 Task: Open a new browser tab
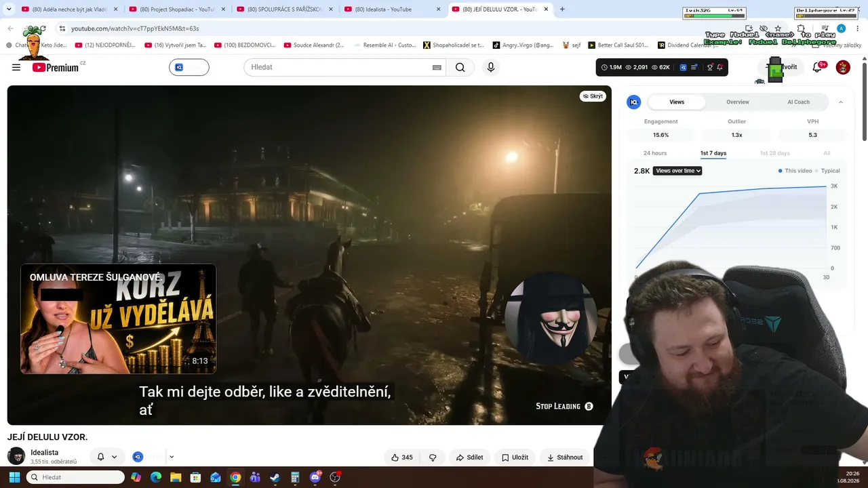(x=562, y=9)
